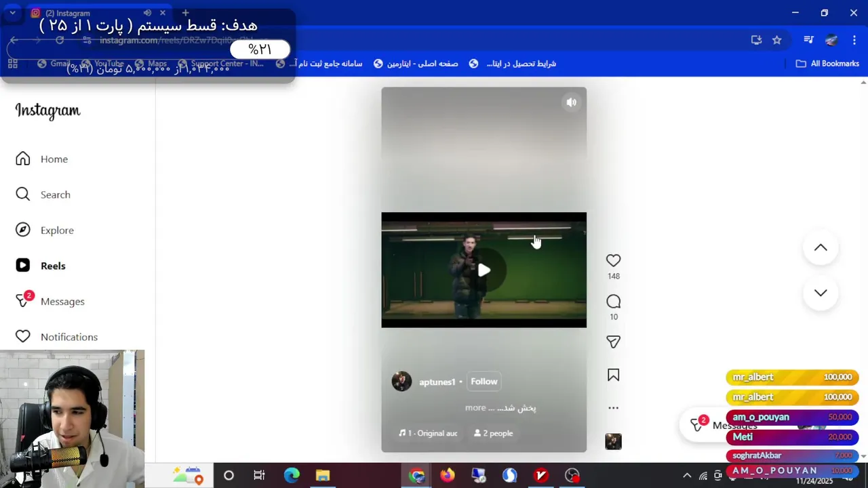Open audio thumbnail beside the reel
The image size is (868, 488).
coord(613,441)
